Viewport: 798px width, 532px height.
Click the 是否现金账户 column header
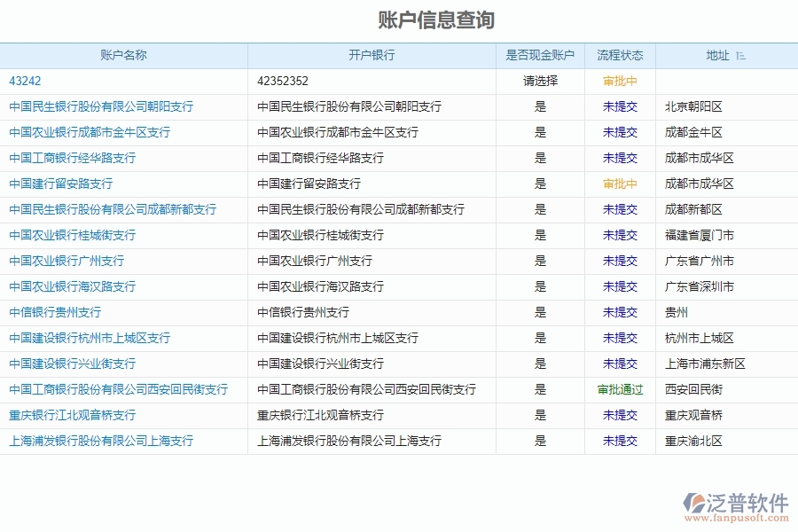[x=539, y=55]
